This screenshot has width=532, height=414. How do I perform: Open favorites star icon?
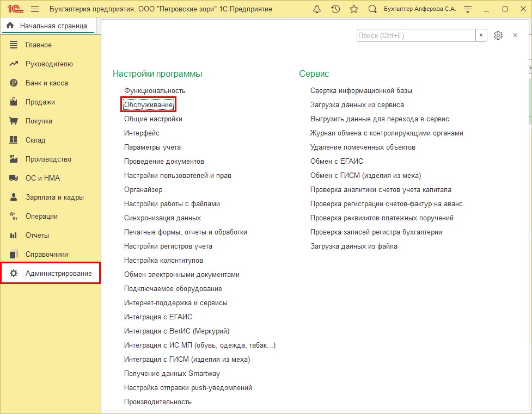coord(354,9)
